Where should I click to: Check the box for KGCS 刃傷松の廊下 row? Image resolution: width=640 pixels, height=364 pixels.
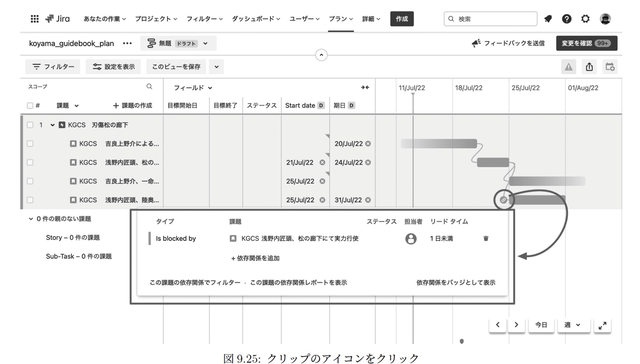pos(30,125)
